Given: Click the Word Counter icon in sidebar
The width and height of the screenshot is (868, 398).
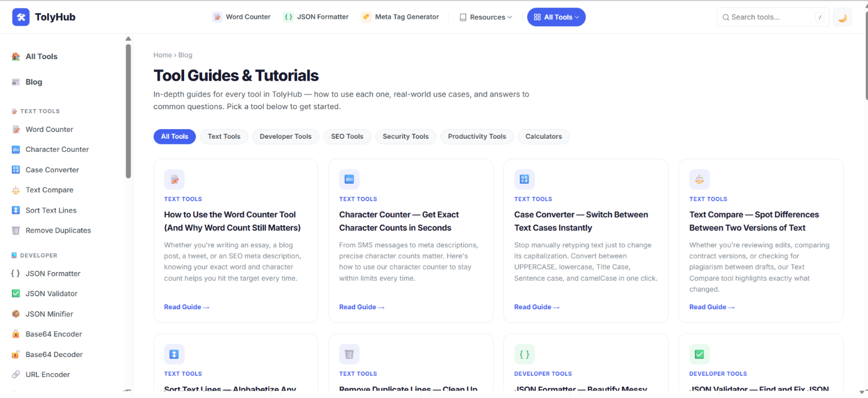Looking at the screenshot, I should [x=16, y=129].
